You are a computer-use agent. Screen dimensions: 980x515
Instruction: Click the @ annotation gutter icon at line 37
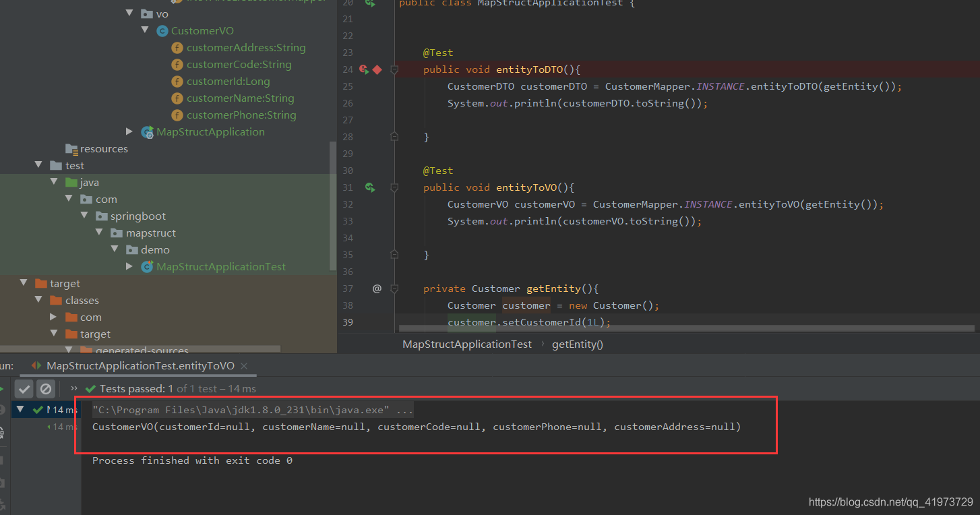point(377,289)
